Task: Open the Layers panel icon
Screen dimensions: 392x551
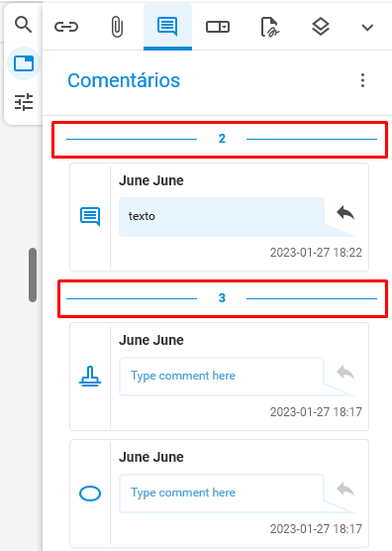Action: [321, 27]
